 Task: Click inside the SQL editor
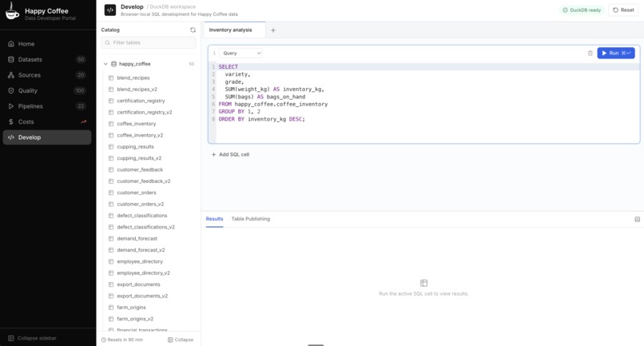click(423, 103)
